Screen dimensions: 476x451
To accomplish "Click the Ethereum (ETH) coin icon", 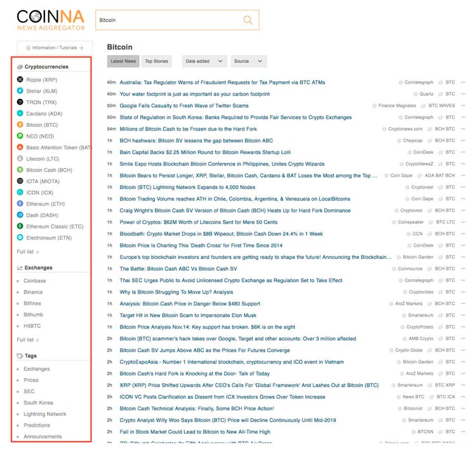I will pyautogui.click(x=20, y=204).
